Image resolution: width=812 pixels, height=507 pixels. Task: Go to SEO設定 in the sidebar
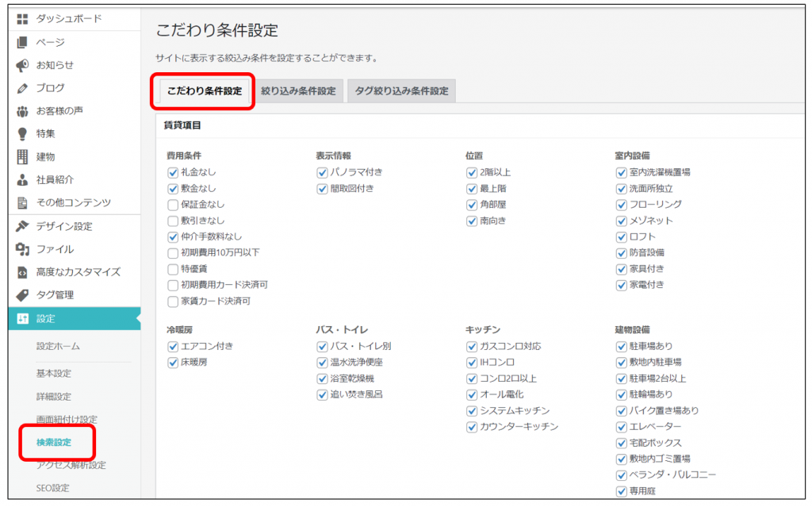(x=53, y=488)
